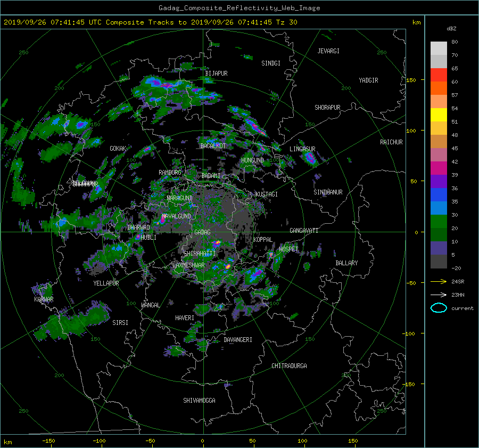
Task: Click the SHIRAHATTI city label
Action: click(200, 254)
